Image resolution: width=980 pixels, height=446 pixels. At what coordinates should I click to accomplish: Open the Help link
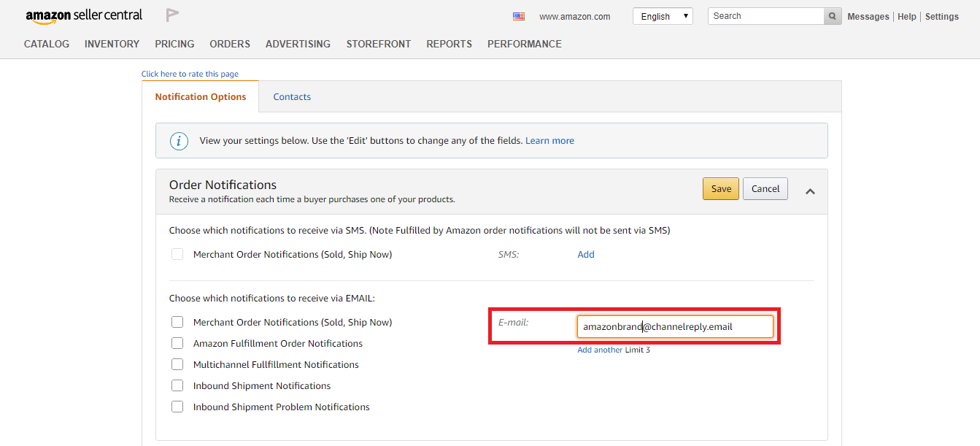click(x=907, y=17)
